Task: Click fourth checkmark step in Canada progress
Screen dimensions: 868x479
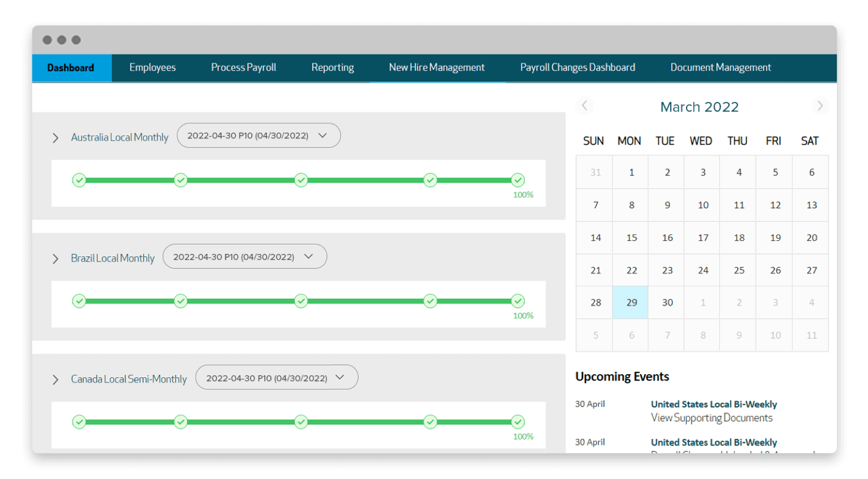Action: pos(430,422)
